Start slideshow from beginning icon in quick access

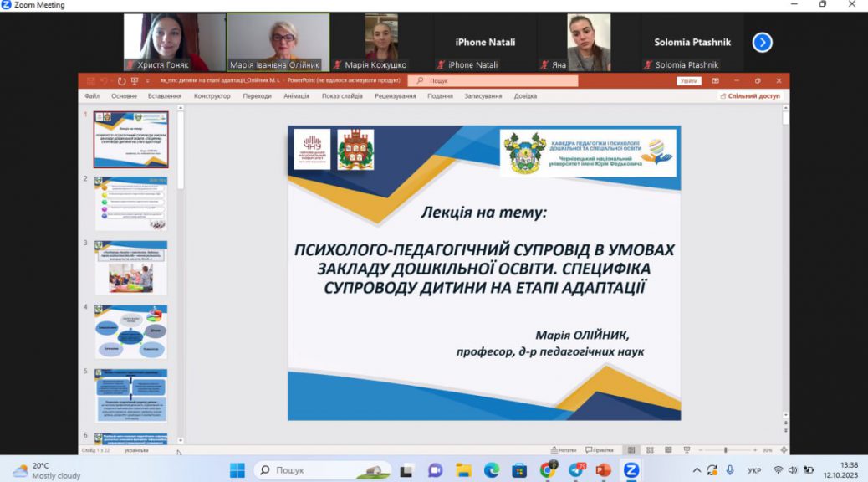[x=135, y=81]
